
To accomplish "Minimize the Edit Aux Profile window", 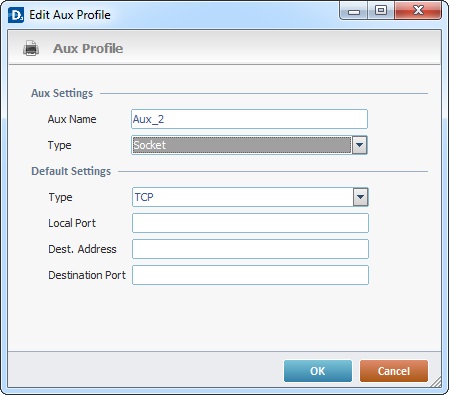I will (x=354, y=11).
